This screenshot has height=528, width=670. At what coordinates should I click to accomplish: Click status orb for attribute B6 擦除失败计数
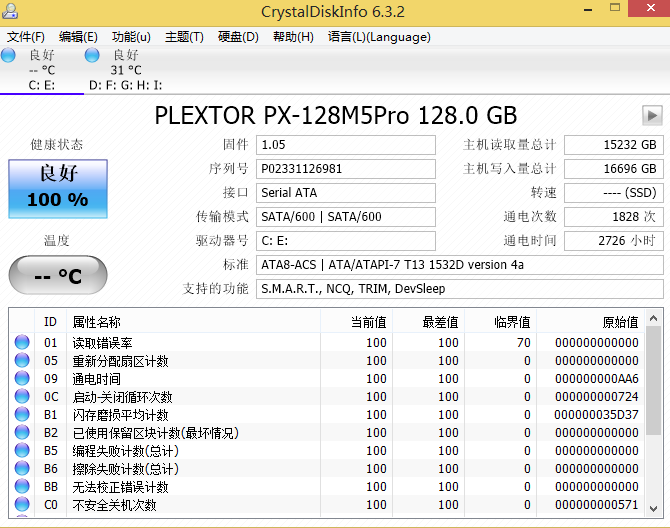pos(22,468)
